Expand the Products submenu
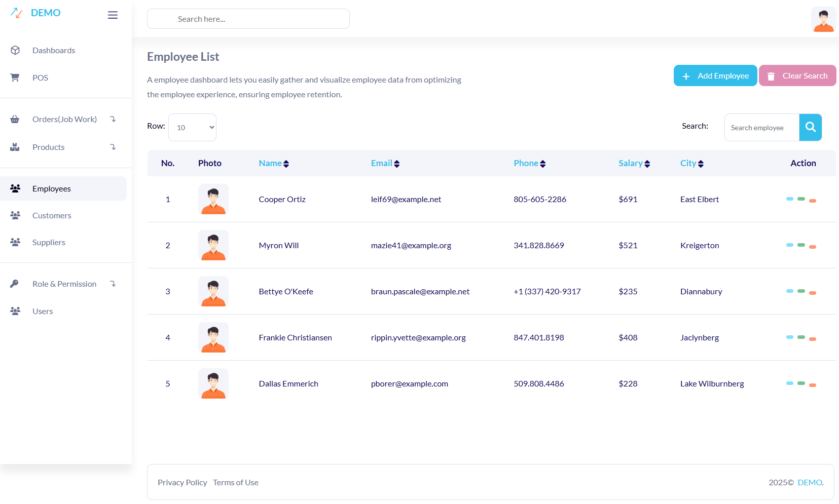 click(113, 147)
